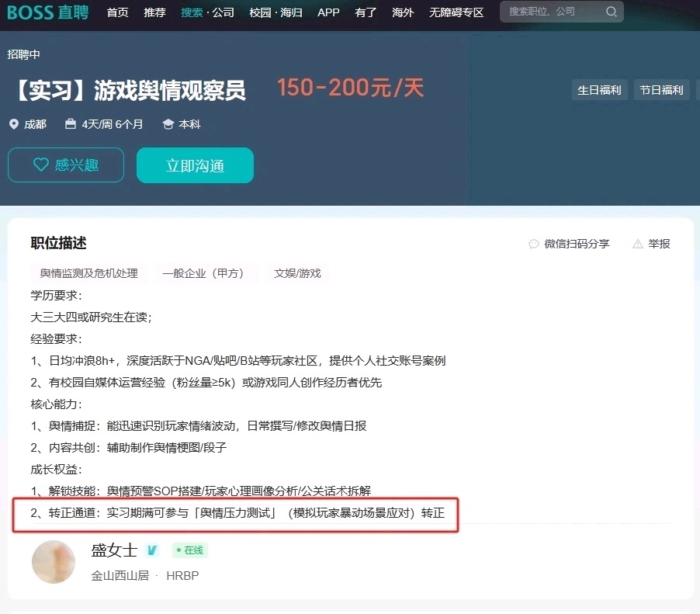Image resolution: width=700 pixels, height=614 pixels.
Task: Click the salary 150-200元/天
Action: (x=351, y=88)
